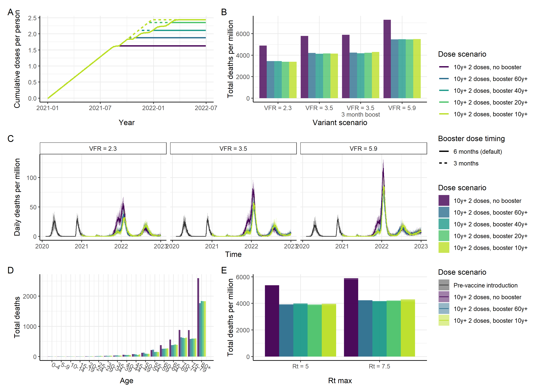Click the 'Booster dose timing' legend title
The width and height of the screenshot is (539, 392).
(x=471, y=139)
